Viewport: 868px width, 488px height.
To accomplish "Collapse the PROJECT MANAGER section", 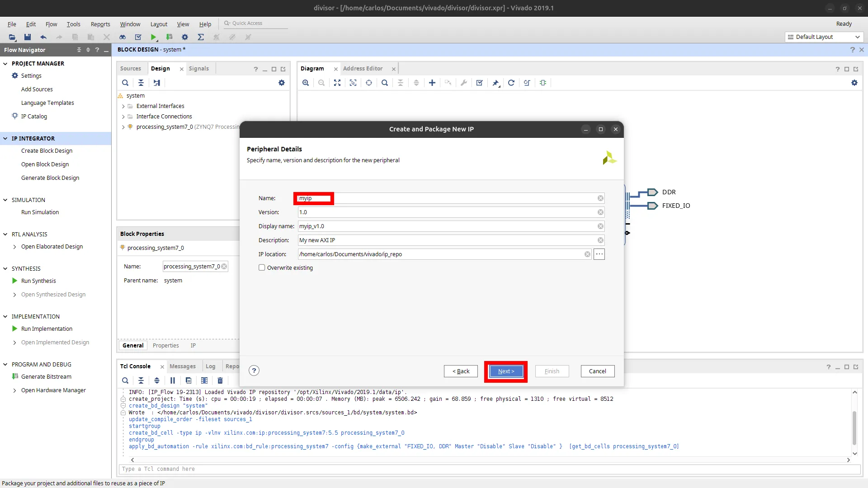I will pos(5,64).
